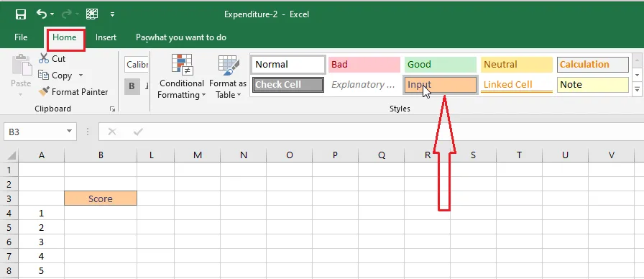The width and height of the screenshot is (644, 279).
Task: Open the File tab
Action: 21,37
